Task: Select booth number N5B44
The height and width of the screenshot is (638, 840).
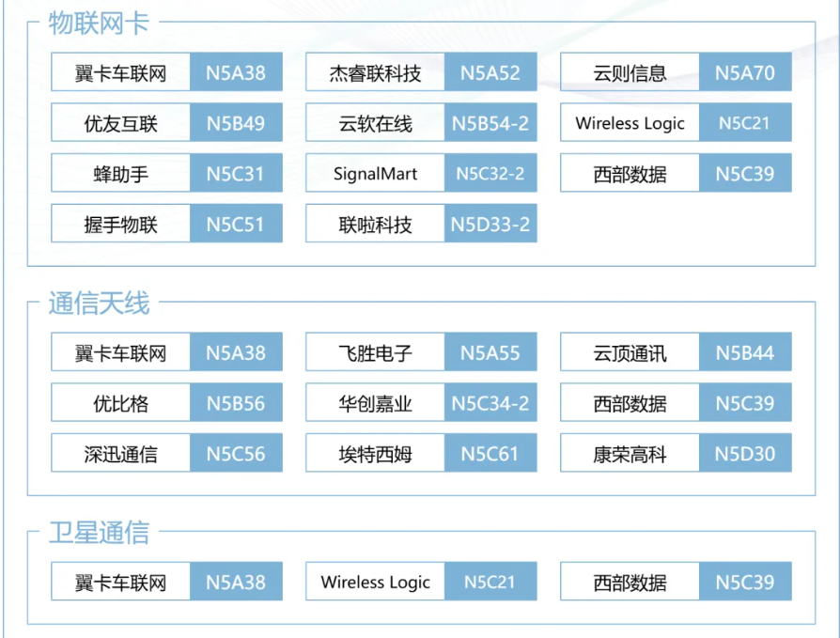Action: click(745, 352)
